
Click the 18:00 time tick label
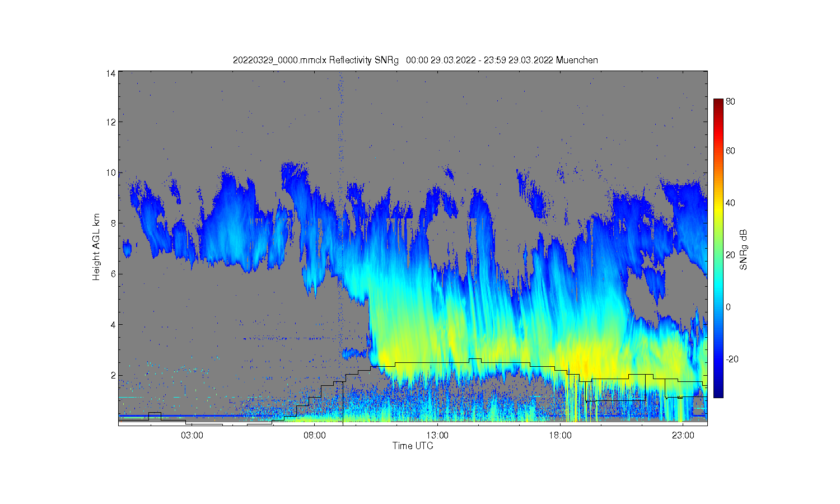pos(560,436)
